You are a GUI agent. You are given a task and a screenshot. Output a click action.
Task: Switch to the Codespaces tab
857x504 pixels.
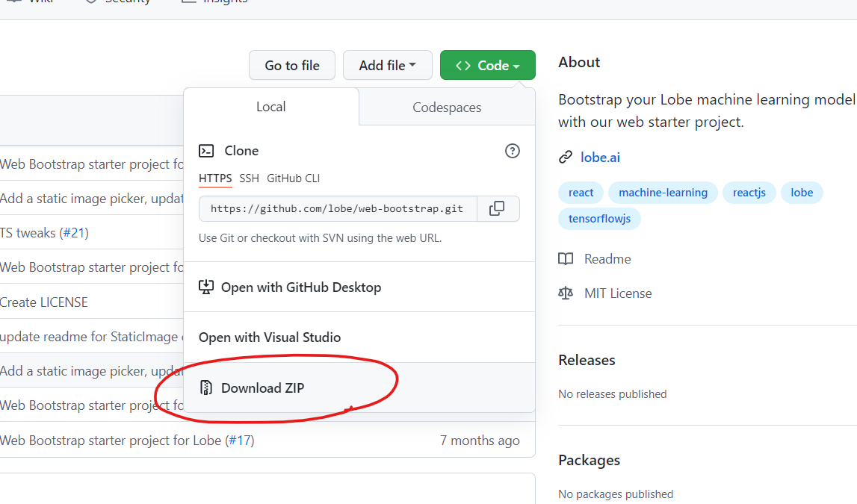tap(447, 107)
